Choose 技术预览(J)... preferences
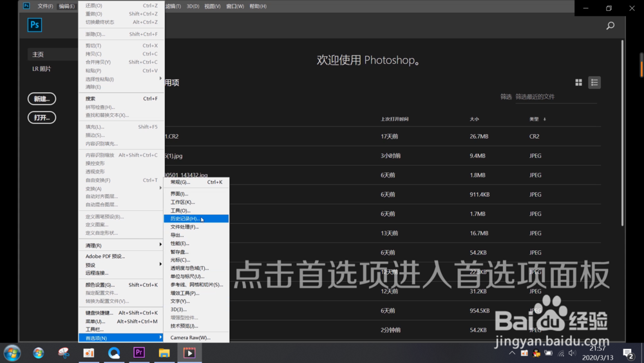Screen dimensions: 644x363 pos(196,326)
